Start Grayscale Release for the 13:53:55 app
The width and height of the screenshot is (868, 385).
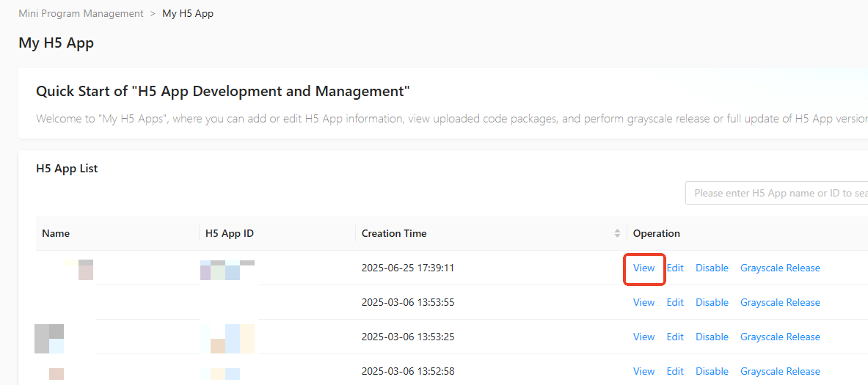(780, 302)
